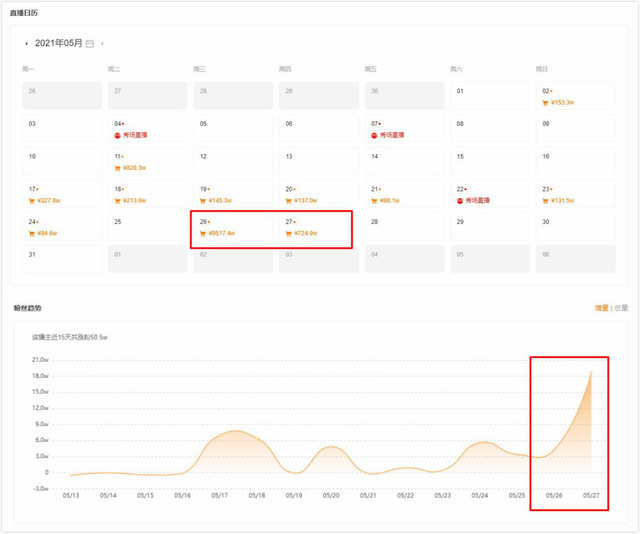Click red show-stream icon on May 04
640x534 pixels.
117,135
